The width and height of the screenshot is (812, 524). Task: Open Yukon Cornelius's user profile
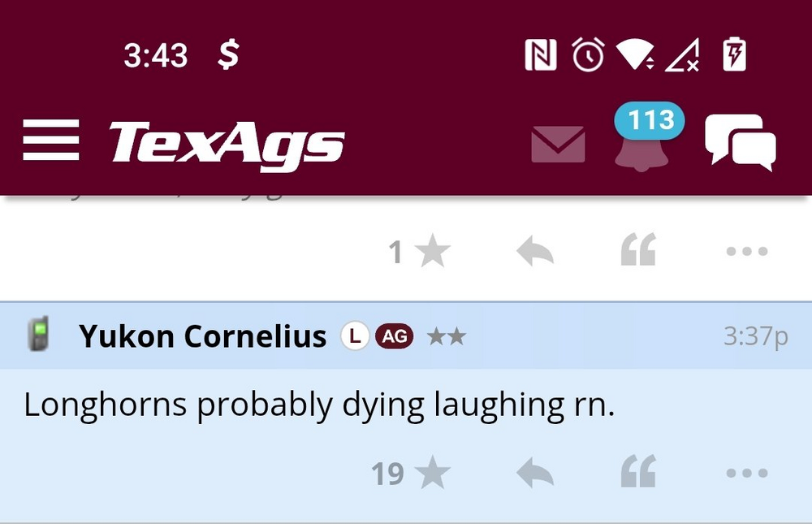coord(203,336)
